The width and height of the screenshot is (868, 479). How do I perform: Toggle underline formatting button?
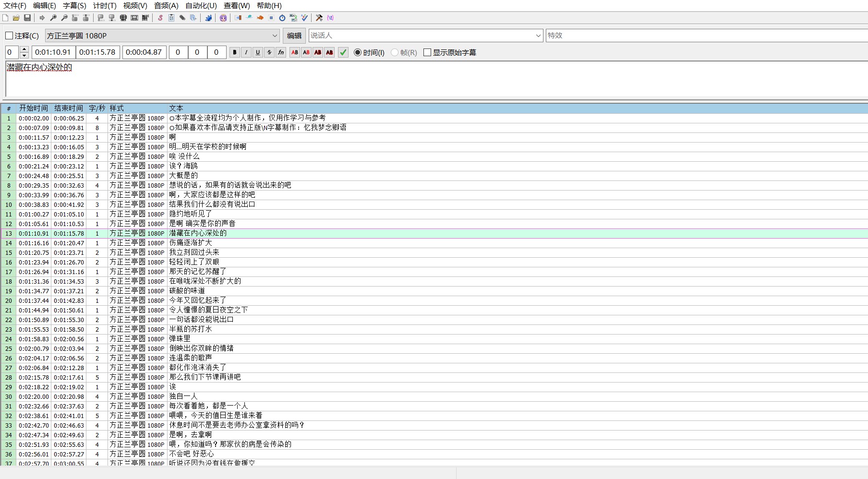point(258,52)
